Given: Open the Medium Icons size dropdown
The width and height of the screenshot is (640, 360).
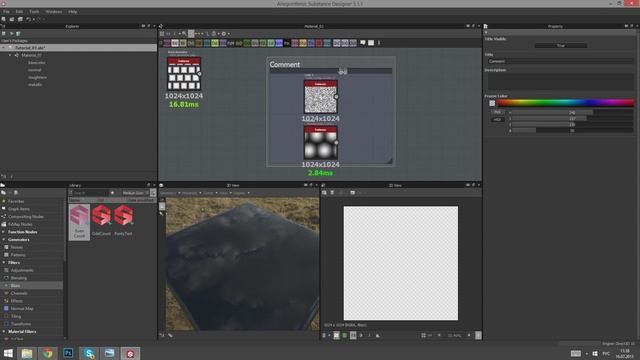Looking at the screenshot, I should click(135, 193).
